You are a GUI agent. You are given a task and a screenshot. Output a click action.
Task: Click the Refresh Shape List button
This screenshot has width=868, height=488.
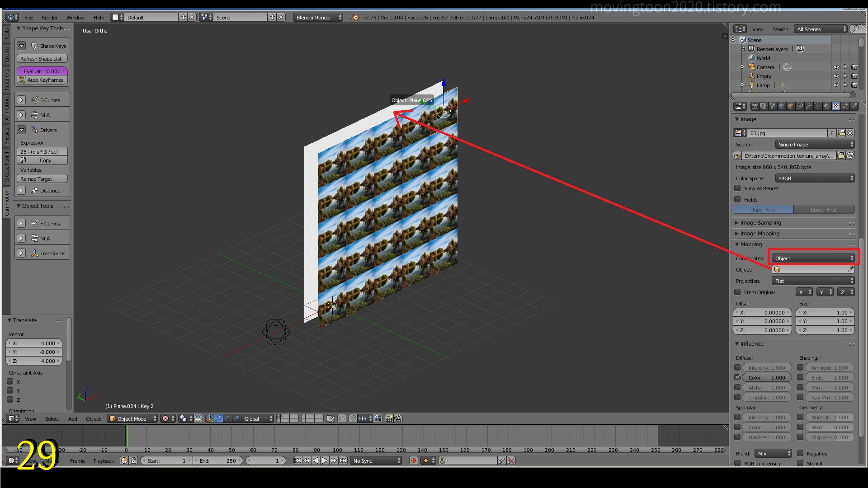(42, 58)
